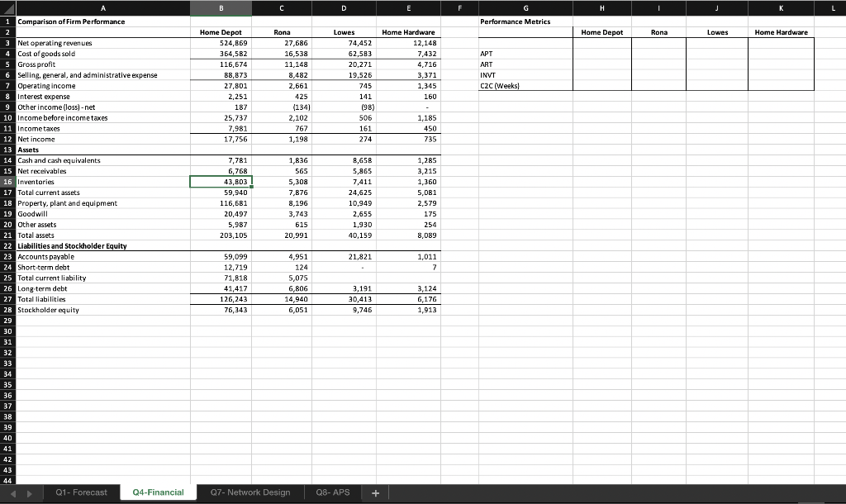Click the add new sheet plus icon
The image size is (846, 504).
375,492
